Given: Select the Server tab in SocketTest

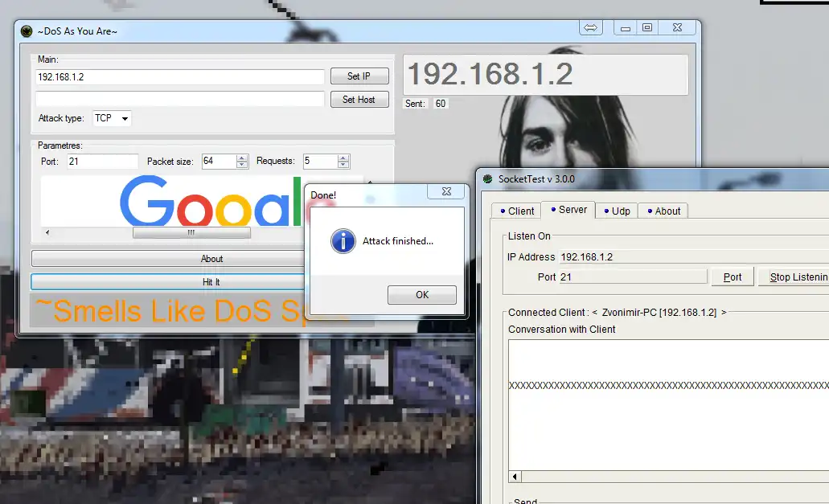Looking at the screenshot, I should (x=568, y=210).
